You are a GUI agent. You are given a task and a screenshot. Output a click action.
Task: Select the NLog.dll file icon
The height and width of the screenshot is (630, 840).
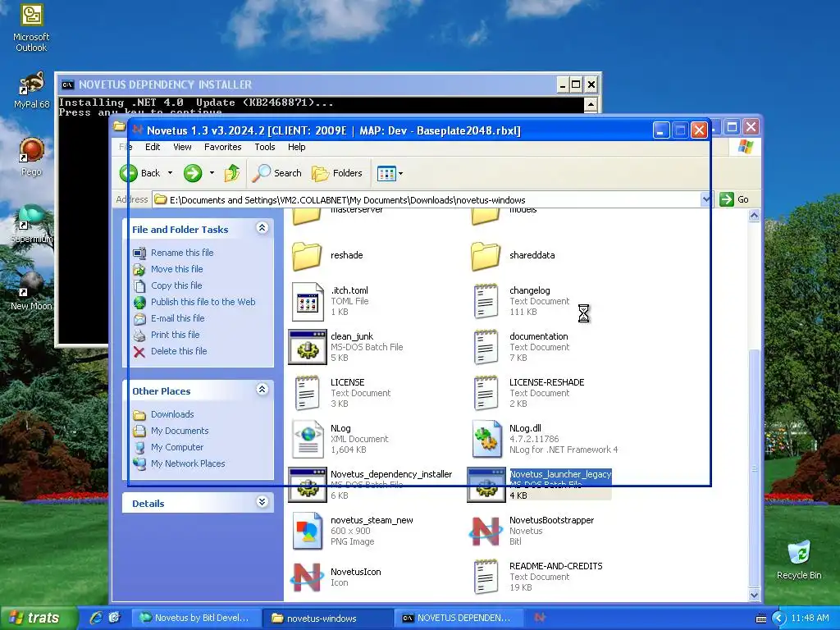(486, 440)
